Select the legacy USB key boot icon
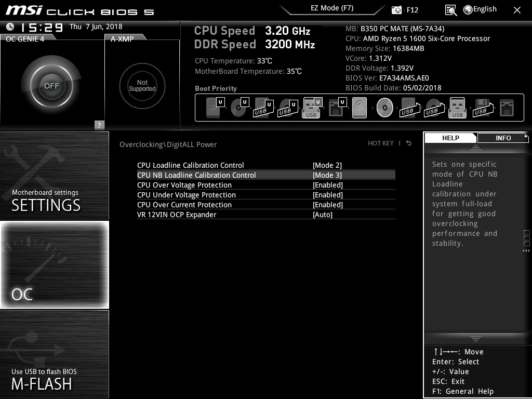 457,108
